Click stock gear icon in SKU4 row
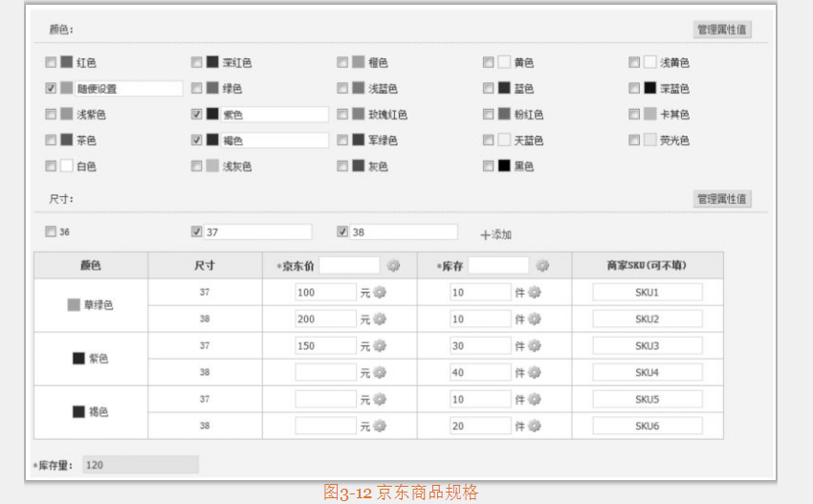This screenshot has width=813, height=504. pyautogui.click(x=535, y=373)
